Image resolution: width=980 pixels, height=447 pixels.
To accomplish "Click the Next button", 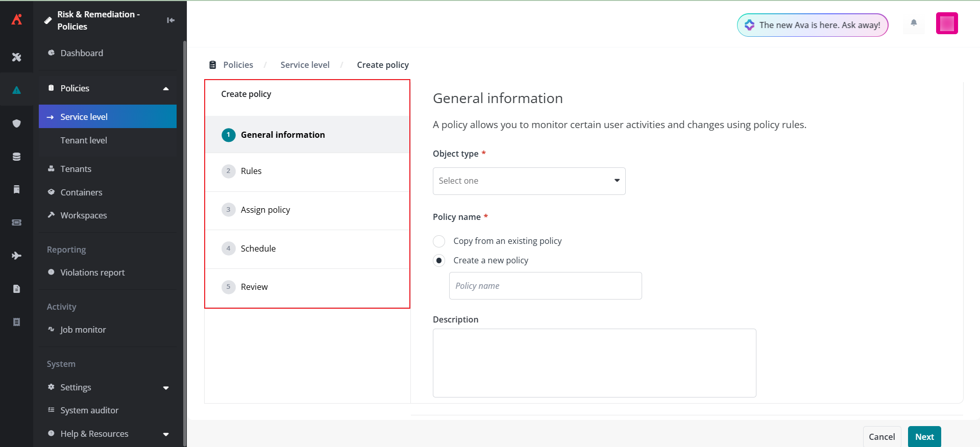I will click(924, 437).
